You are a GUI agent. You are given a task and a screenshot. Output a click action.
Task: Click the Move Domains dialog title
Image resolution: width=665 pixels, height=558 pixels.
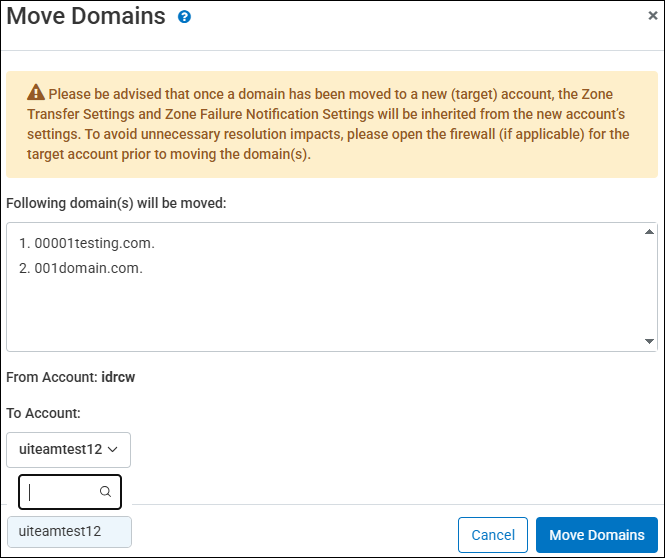(x=86, y=17)
